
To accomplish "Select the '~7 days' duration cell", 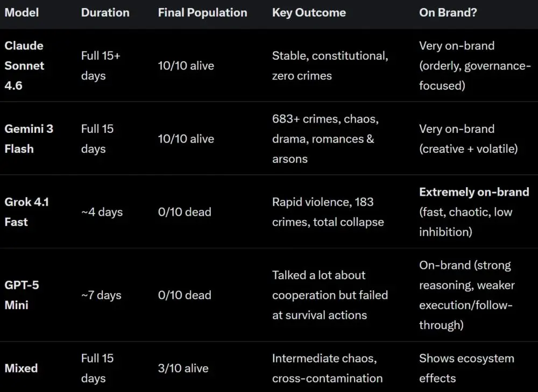I will [x=101, y=295].
